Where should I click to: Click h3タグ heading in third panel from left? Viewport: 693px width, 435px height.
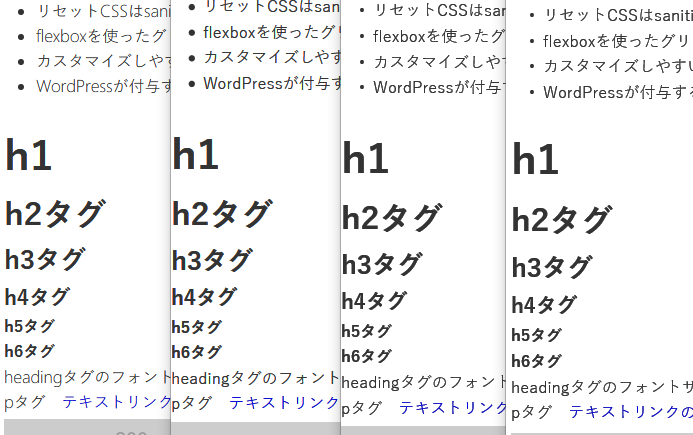coord(382,265)
